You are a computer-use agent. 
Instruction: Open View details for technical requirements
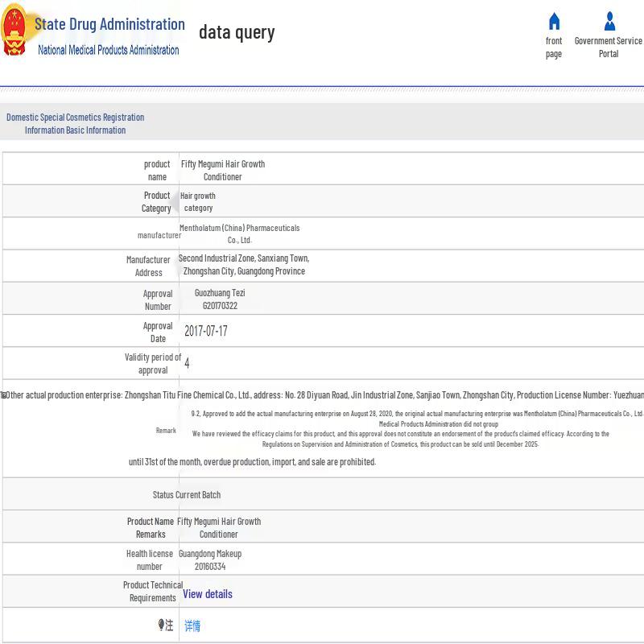tap(208, 594)
